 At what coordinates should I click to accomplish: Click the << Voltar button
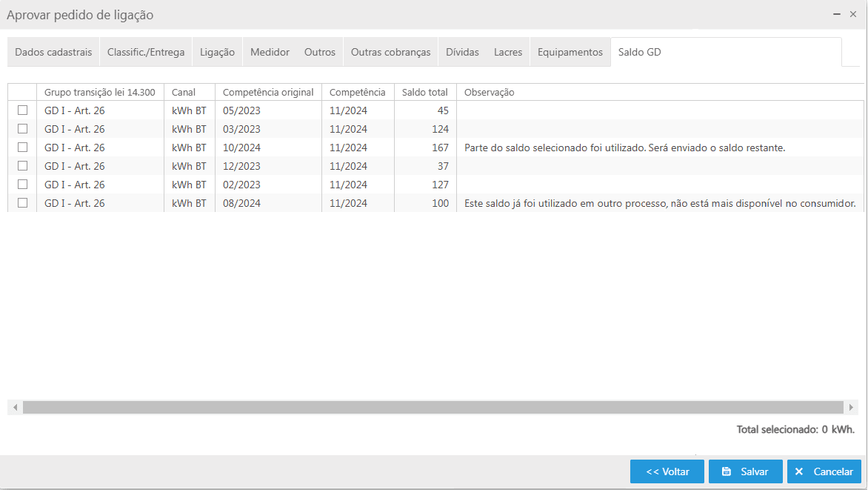pos(667,471)
